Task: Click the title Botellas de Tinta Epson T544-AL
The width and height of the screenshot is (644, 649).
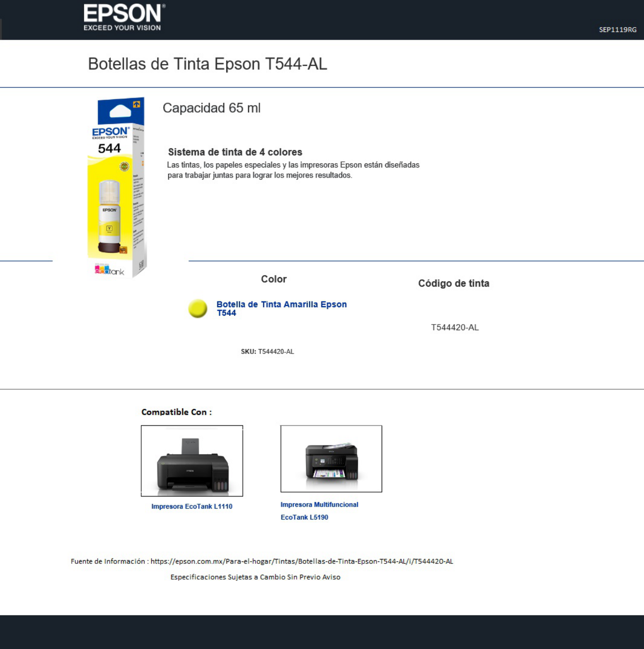Action: point(207,64)
